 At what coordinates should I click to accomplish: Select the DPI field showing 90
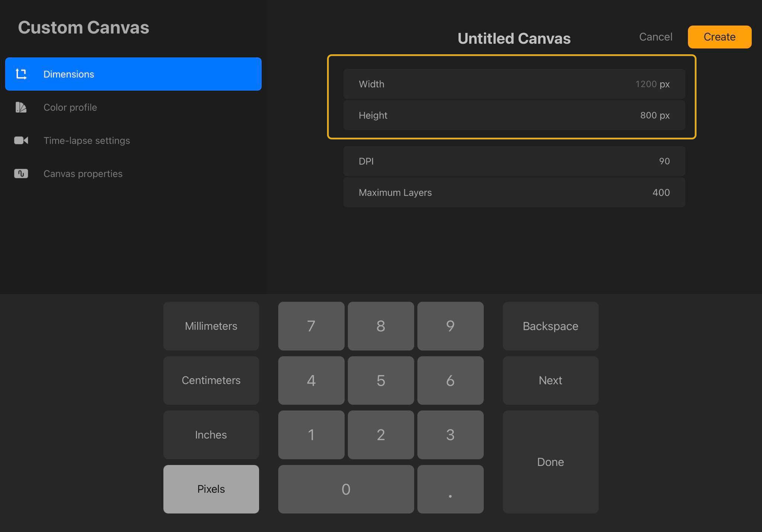513,161
